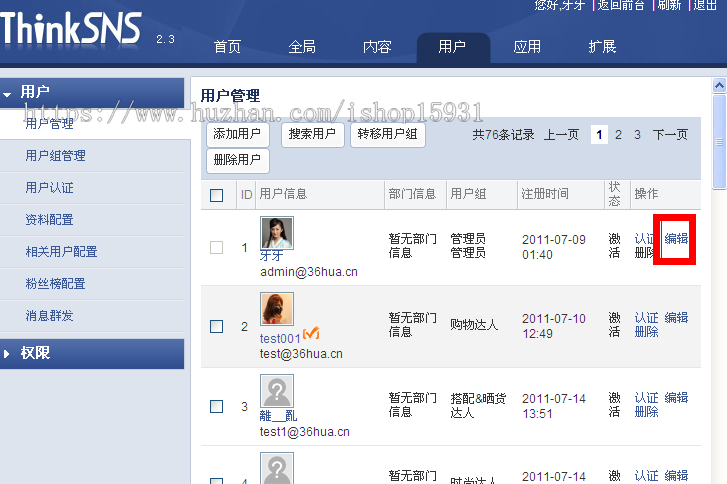Click verified badge icon beside test001
This screenshot has width=727, height=484.
311,333
